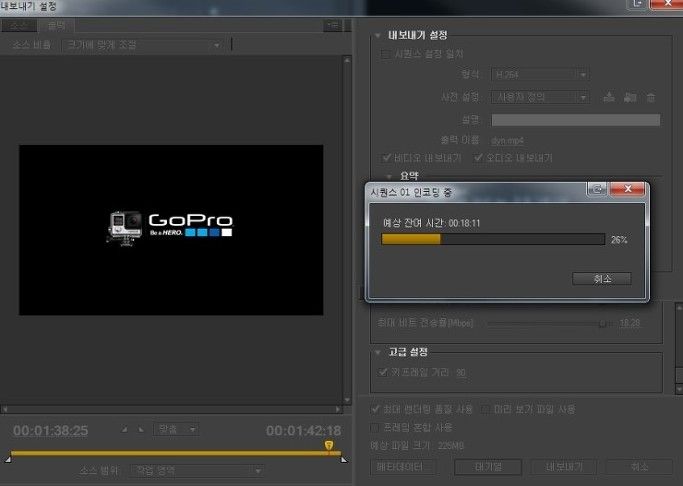Switch to the 출력 tab
The width and height of the screenshot is (683, 486).
[56, 25]
